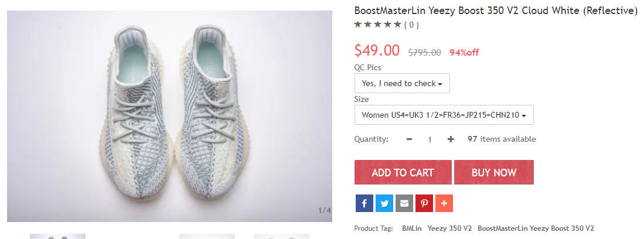Select the rightmost product thumbnail below image
Viewport: 644px width, 239px height.
tap(281, 236)
